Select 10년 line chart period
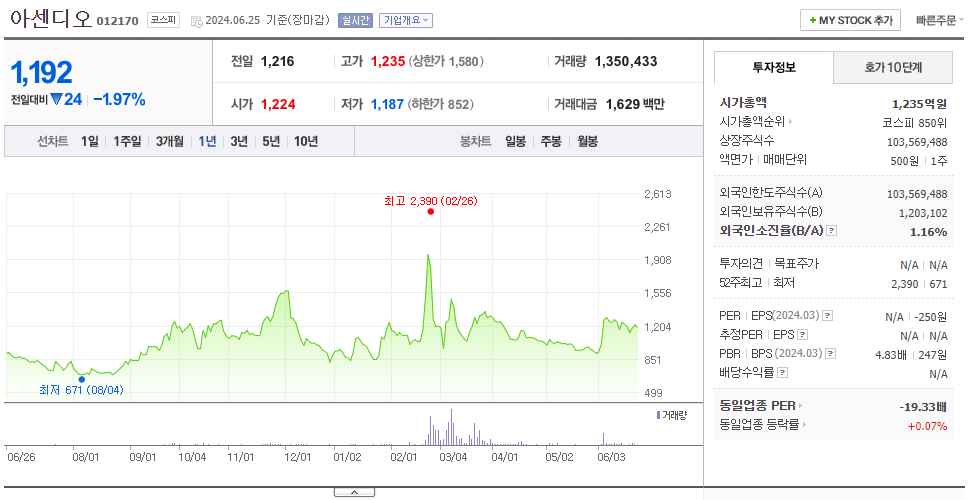The image size is (968, 500). click(x=306, y=141)
